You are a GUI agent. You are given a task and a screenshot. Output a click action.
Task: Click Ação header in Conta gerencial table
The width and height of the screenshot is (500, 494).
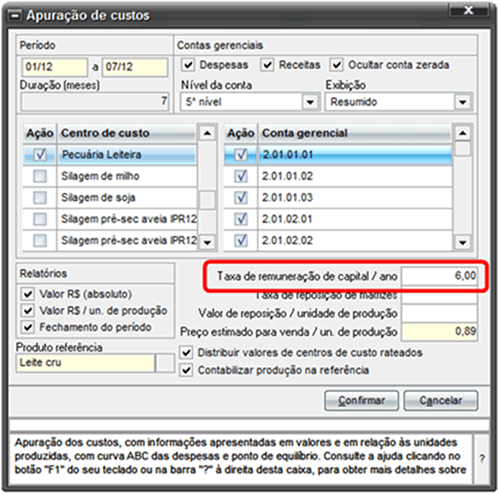(241, 133)
